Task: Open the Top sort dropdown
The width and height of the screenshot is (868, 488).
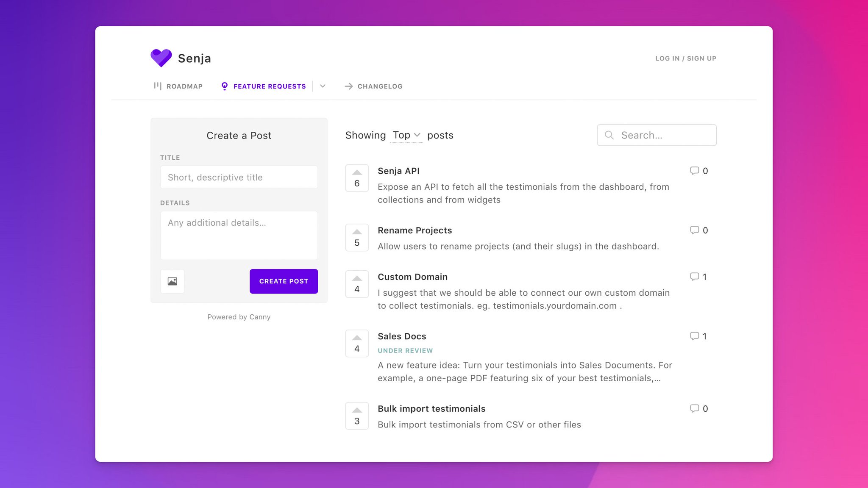Action: click(x=406, y=135)
